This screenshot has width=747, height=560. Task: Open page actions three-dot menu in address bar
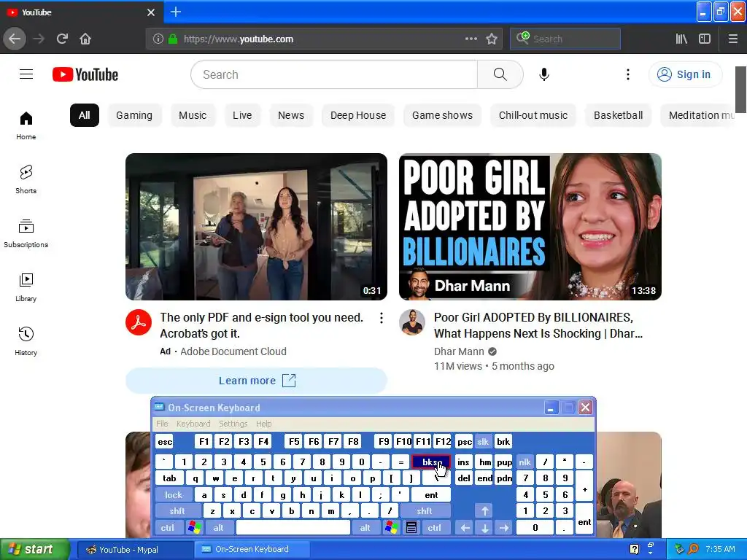(471, 39)
